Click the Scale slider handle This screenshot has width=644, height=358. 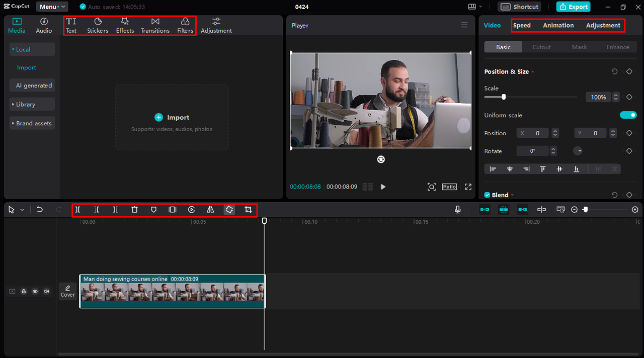503,97
